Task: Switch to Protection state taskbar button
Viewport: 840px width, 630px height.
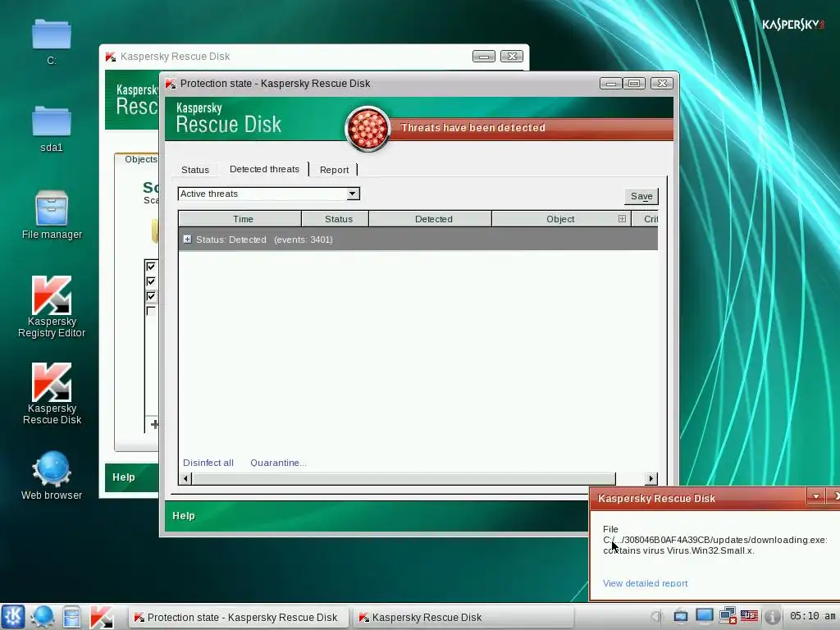Action: [239, 617]
